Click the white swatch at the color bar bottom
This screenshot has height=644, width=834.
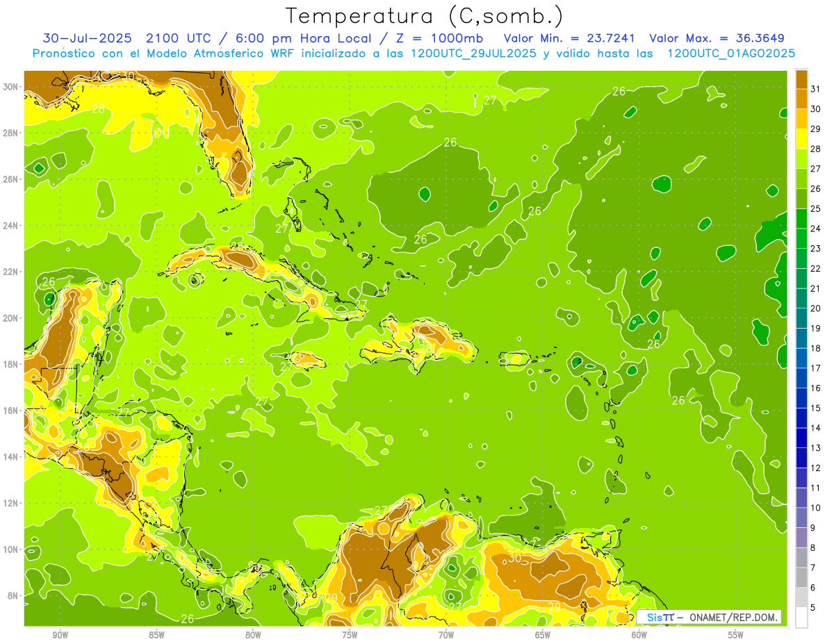pyautogui.click(x=801, y=617)
